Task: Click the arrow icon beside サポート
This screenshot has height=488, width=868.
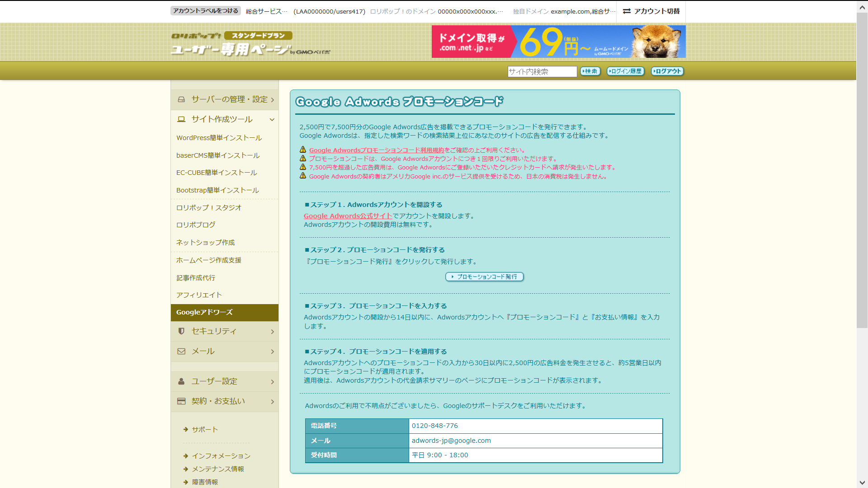Action: point(186,430)
